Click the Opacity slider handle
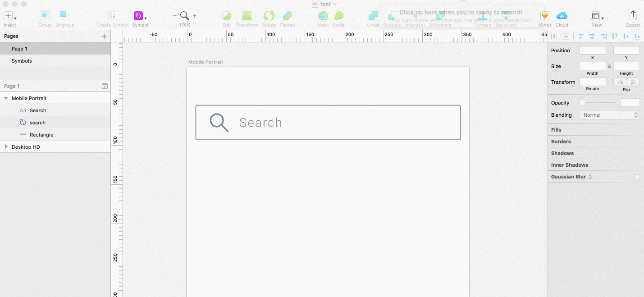 [x=582, y=103]
